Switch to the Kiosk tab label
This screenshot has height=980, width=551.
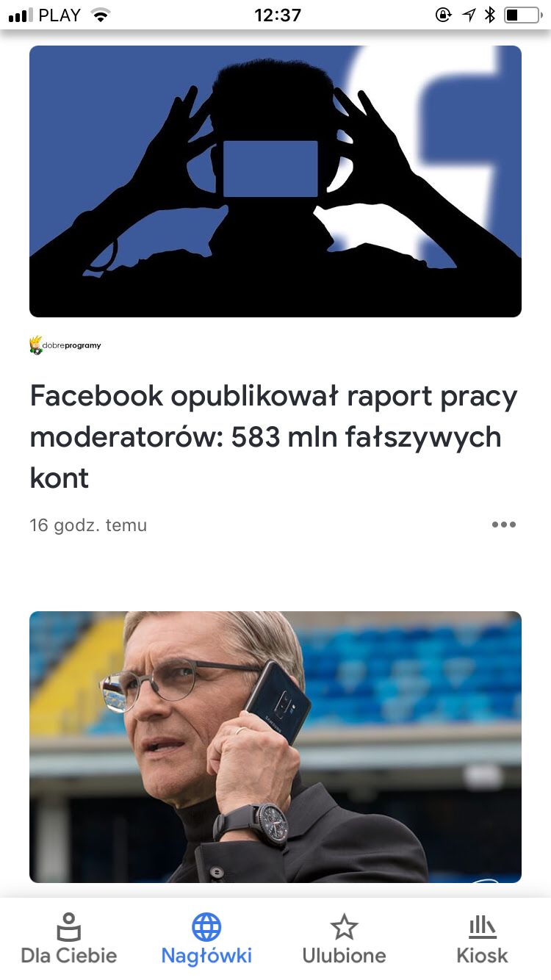482,956
